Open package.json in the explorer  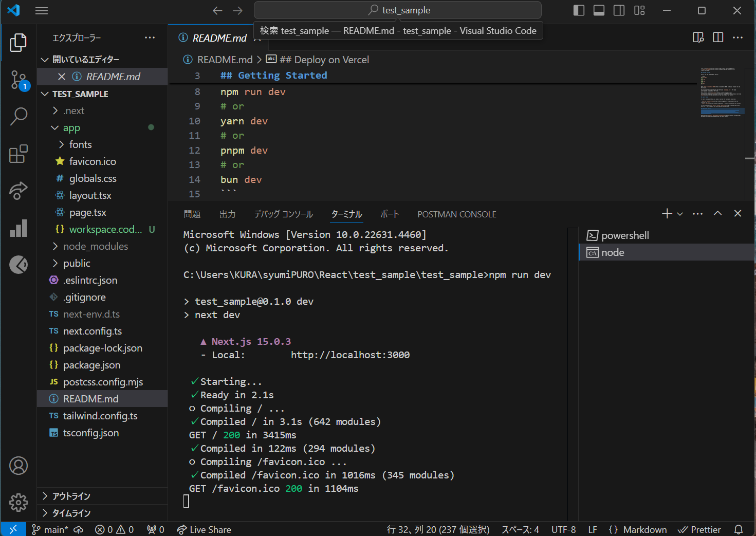coord(103,365)
